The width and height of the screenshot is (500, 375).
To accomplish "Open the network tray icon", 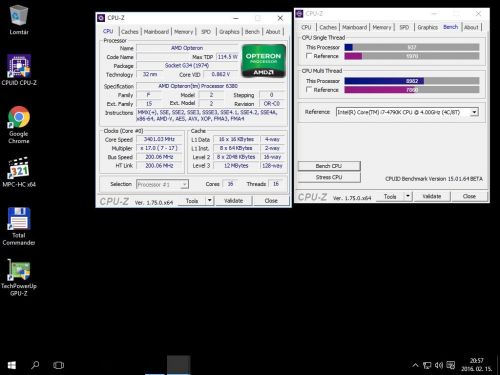I will coord(427,365).
